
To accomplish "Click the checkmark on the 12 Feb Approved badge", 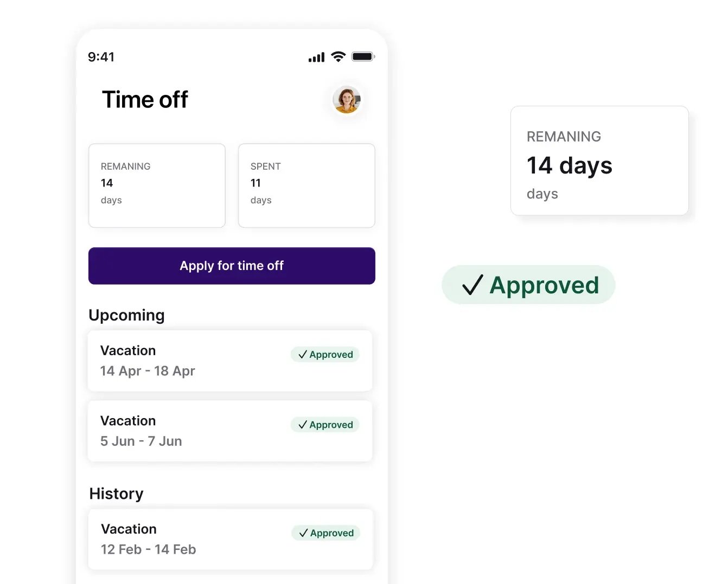I will [303, 532].
